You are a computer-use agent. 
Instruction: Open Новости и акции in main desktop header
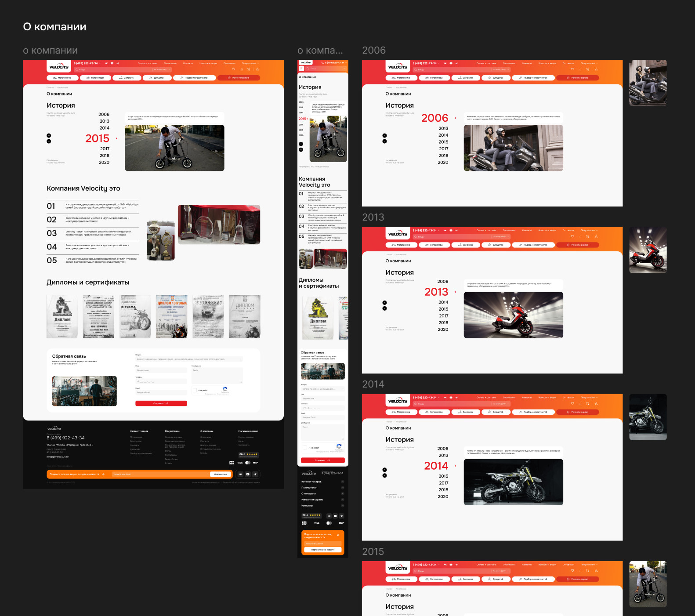pyautogui.click(x=208, y=63)
